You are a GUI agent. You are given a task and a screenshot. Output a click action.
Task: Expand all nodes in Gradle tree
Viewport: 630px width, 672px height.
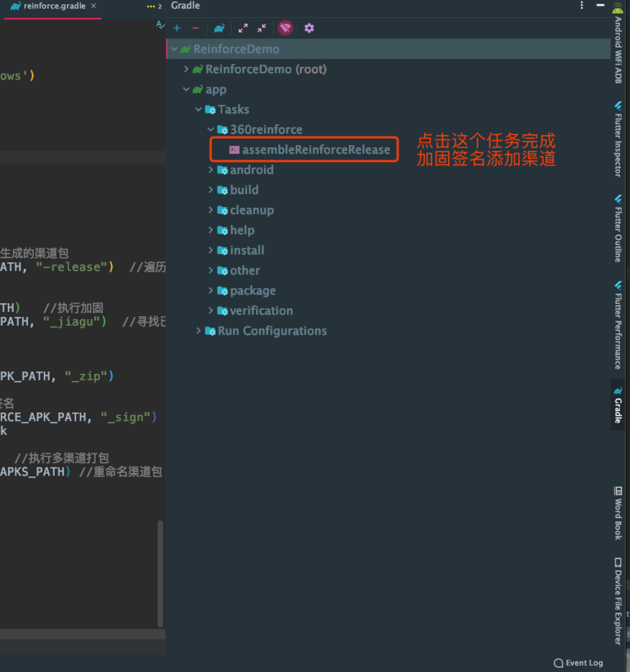pyautogui.click(x=243, y=28)
